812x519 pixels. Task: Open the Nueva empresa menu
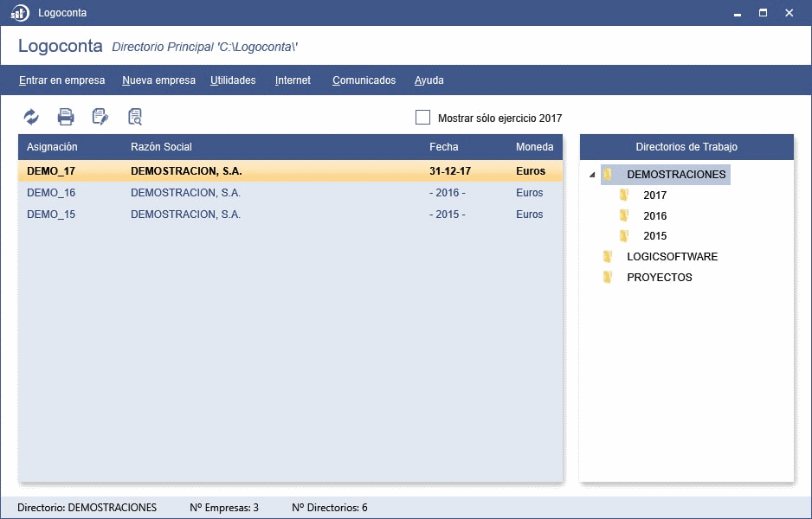click(x=158, y=80)
